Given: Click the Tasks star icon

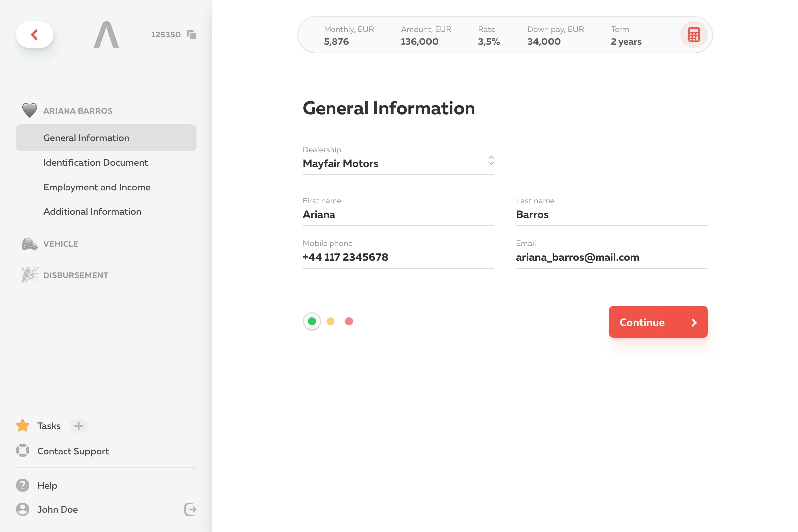Looking at the screenshot, I should coord(23,426).
